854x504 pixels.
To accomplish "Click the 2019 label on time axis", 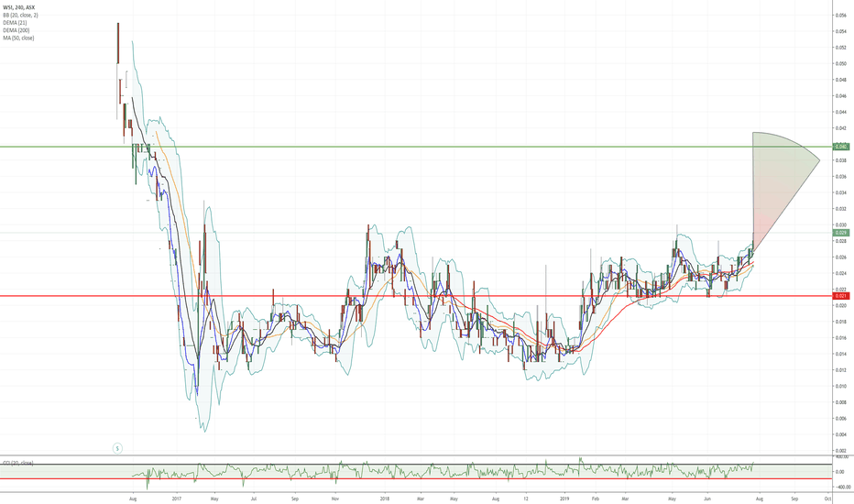I will pyautogui.click(x=564, y=499).
